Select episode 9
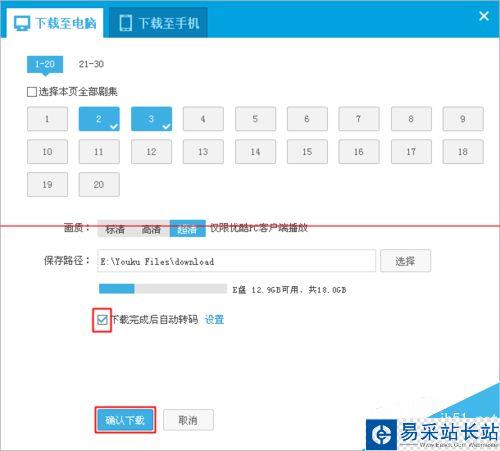The image size is (500, 451). (x=463, y=119)
